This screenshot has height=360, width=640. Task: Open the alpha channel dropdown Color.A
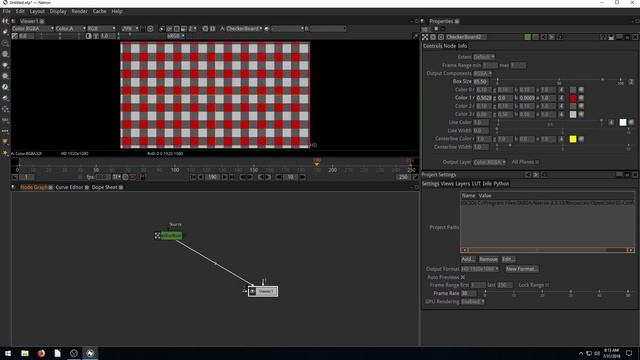[70, 29]
